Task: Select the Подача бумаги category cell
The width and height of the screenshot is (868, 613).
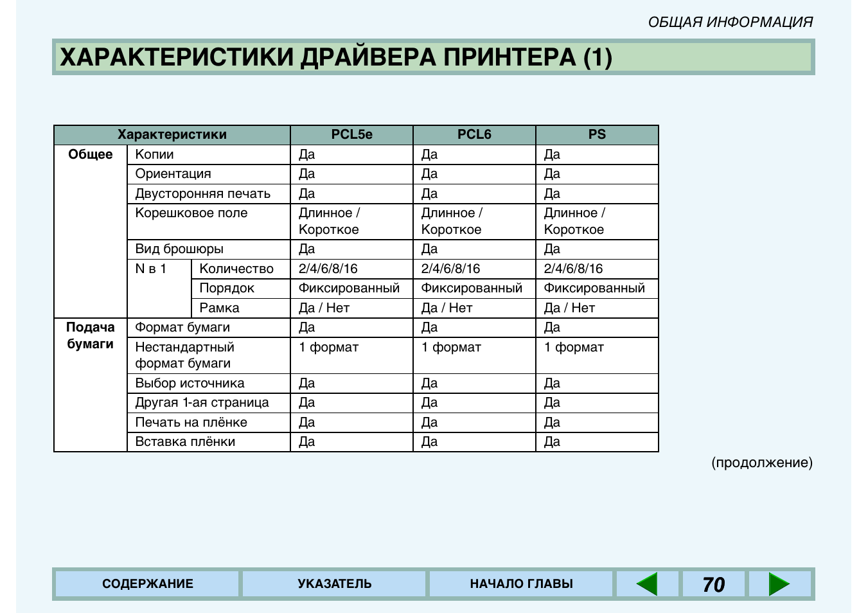Action: pyautogui.click(x=91, y=335)
